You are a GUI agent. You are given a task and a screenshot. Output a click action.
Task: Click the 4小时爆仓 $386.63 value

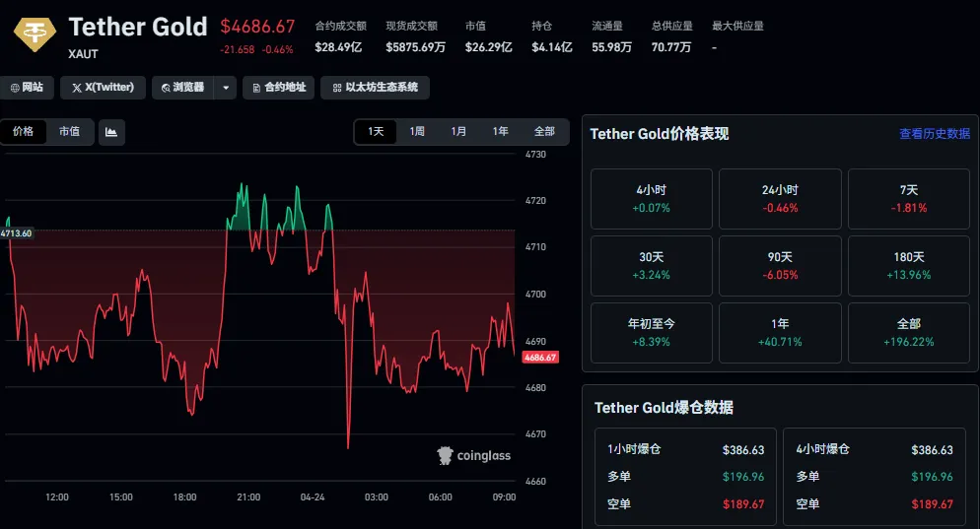click(932, 449)
